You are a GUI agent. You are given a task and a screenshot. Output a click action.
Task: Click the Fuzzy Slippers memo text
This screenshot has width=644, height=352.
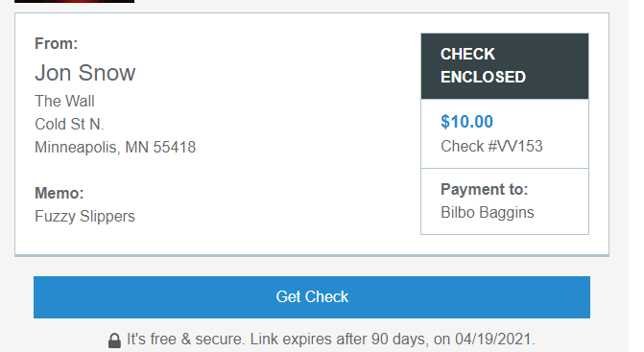tap(84, 217)
